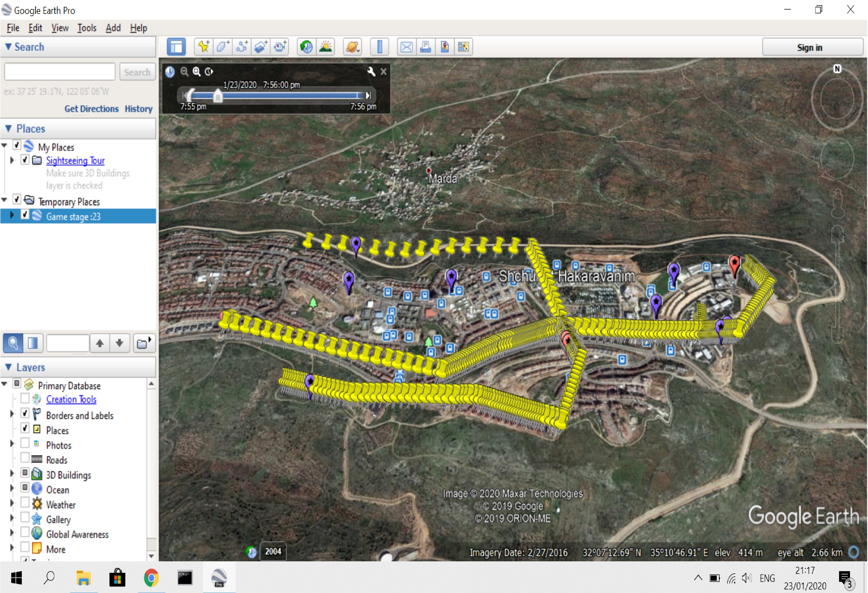Click the Record a Tour tool

280,47
